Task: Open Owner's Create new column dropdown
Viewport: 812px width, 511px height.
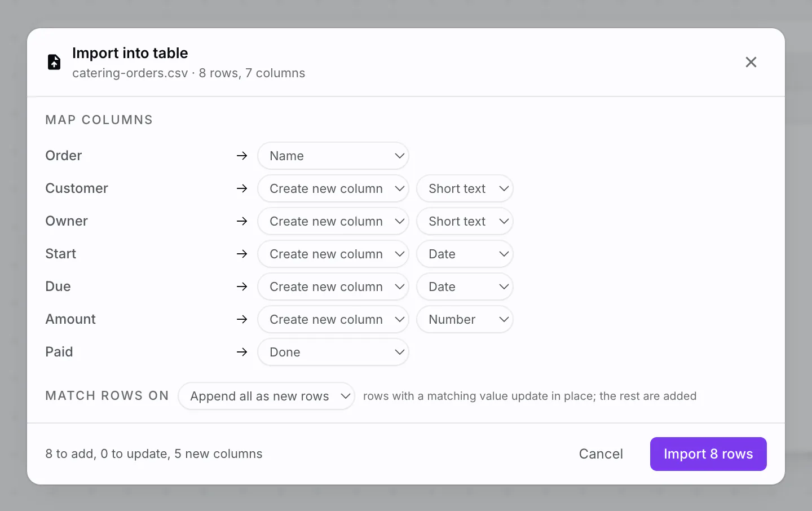Action: (333, 221)
